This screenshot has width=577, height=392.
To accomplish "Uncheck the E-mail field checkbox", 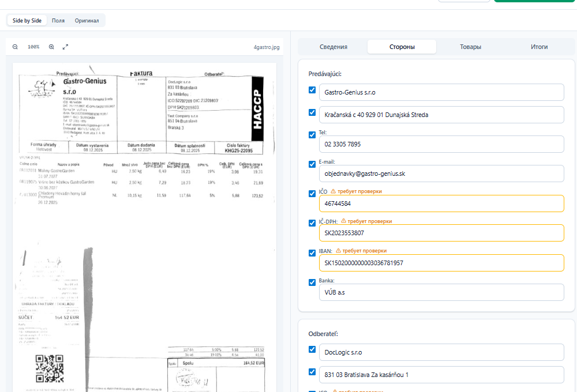I will 312,164.
